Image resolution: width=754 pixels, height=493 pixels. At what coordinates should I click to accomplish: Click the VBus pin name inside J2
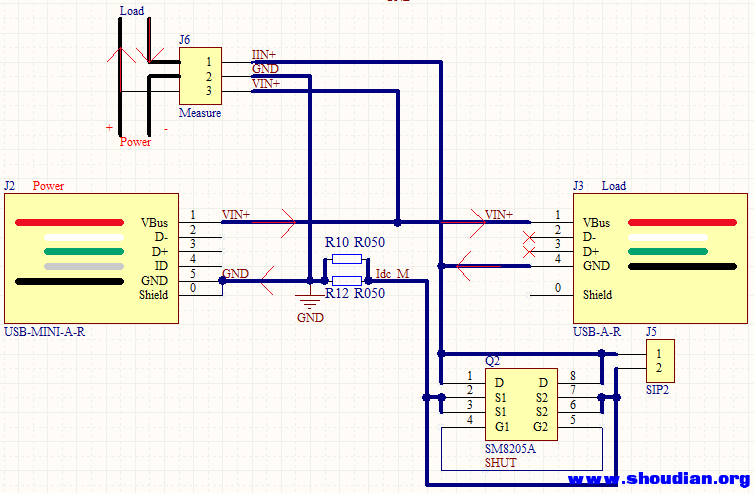click(x=154, y=223)
